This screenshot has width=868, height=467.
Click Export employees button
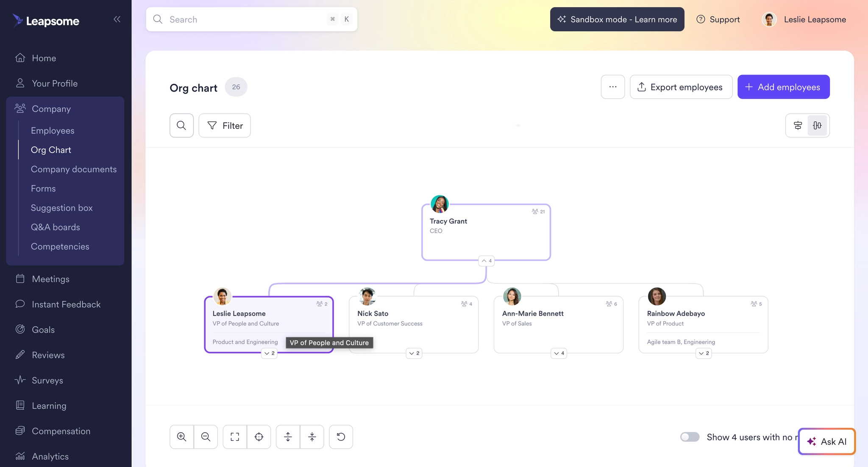click(x=681, y=87)
